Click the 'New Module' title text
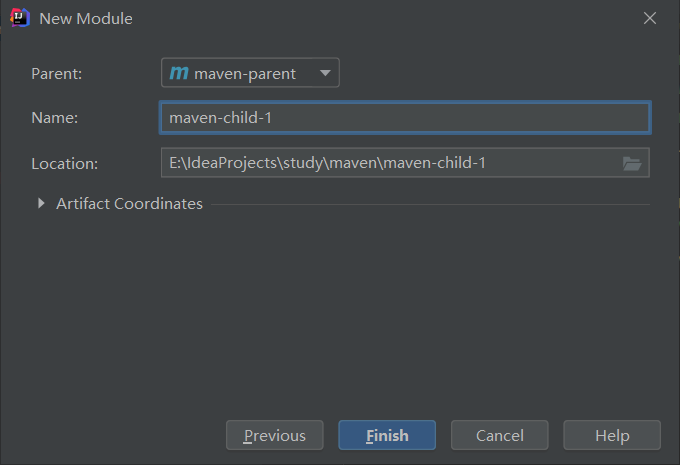 86,19
